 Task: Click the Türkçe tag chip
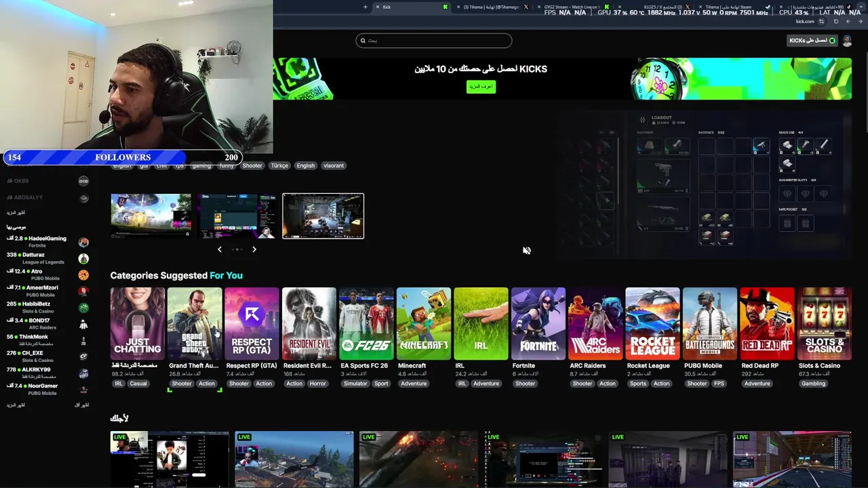coord(279,165)
